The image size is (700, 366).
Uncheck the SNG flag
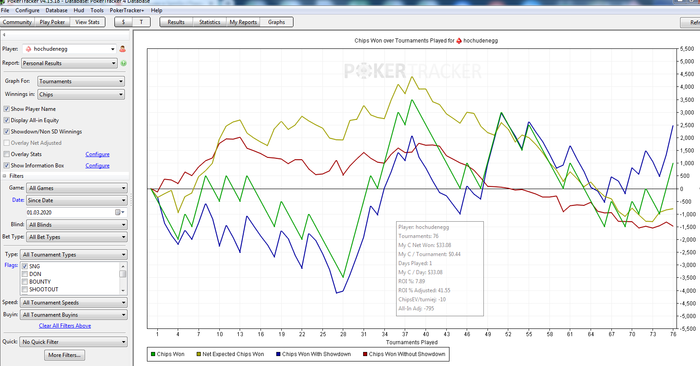[25, 266]
